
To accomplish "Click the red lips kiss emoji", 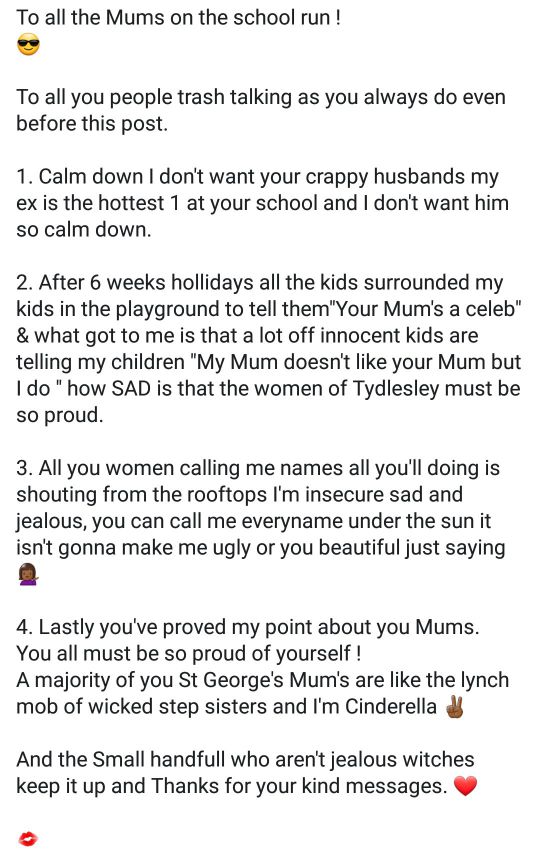I will [x=28, y=838].
